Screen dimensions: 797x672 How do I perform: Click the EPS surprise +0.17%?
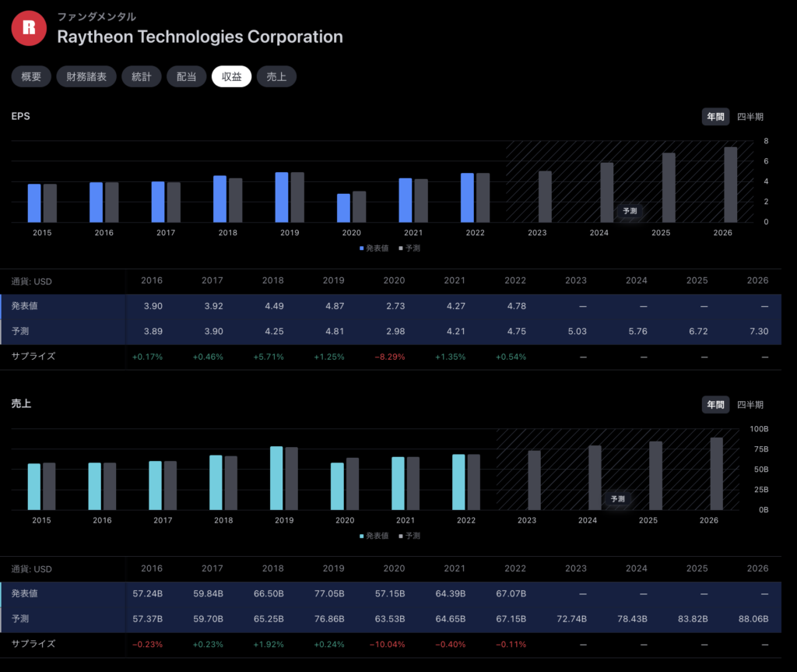point(147,357)
